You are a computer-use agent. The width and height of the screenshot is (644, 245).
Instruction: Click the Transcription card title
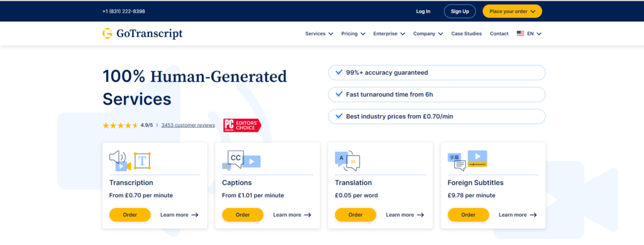[x=131, y=183]
